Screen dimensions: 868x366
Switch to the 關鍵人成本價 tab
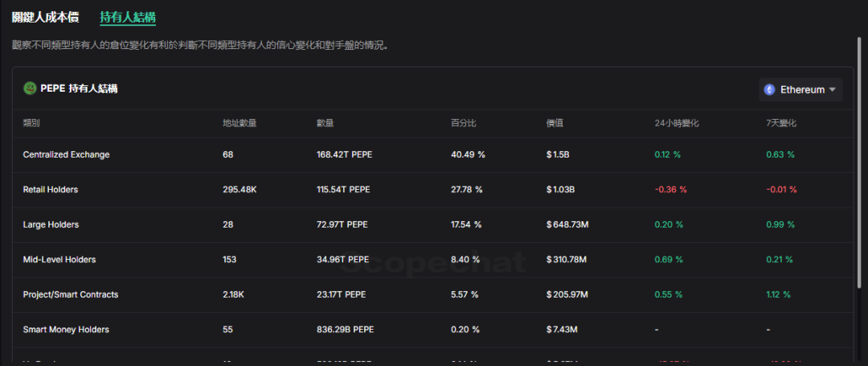tap(45, 17)
